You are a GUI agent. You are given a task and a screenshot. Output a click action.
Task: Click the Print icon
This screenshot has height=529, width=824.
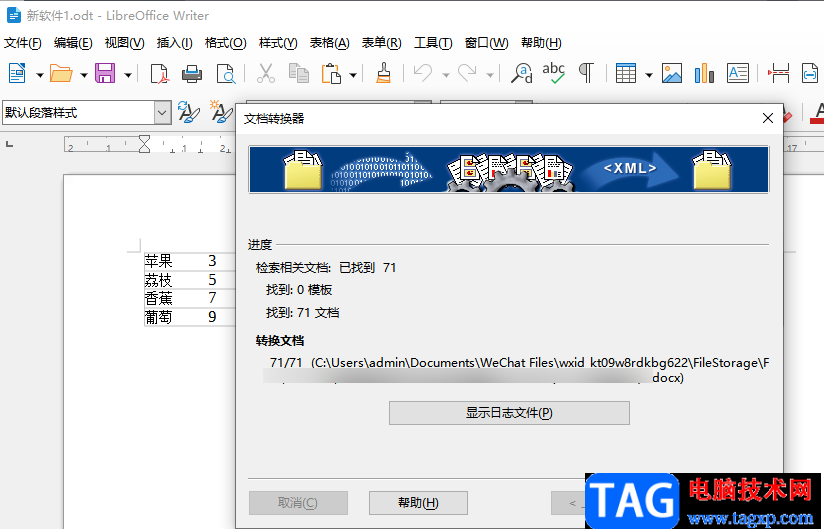tap(192, 74)
